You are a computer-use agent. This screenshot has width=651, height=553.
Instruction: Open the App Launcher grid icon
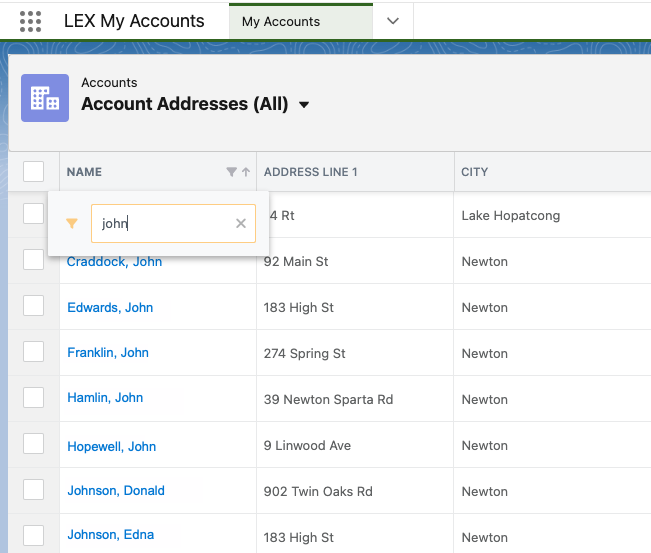[x=31, y=21]
